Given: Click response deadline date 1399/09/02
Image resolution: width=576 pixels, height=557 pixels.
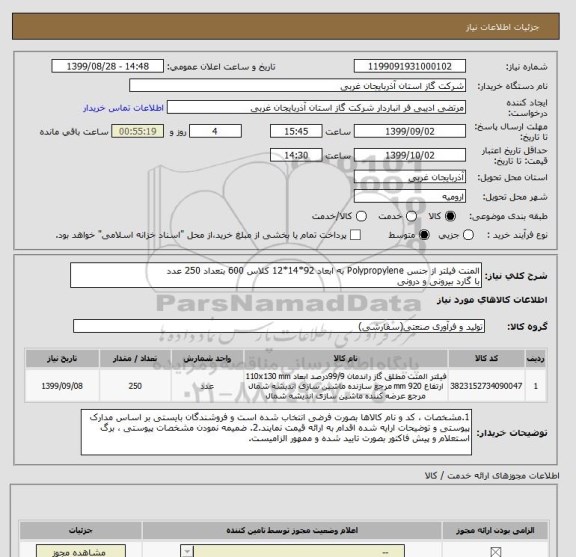Looking at the screenshot, I should tap(410, 131).
